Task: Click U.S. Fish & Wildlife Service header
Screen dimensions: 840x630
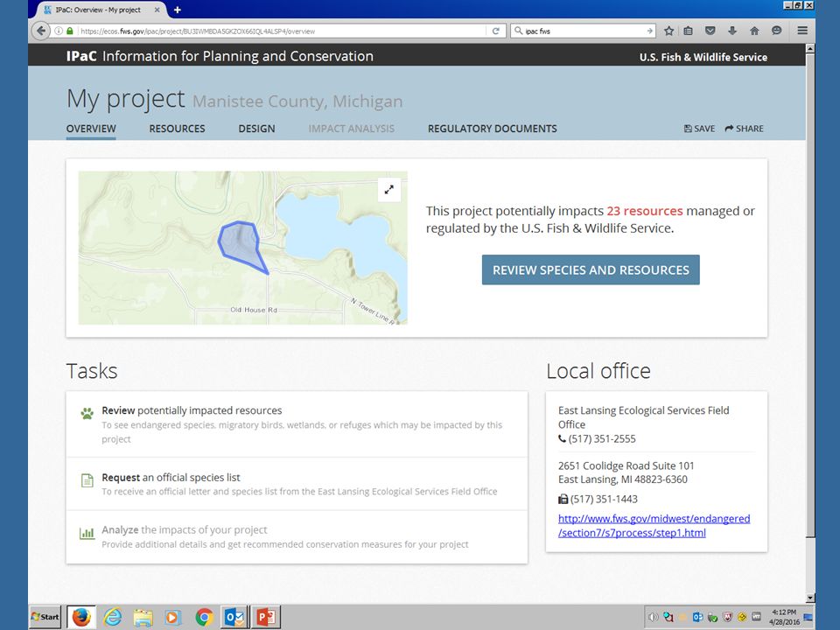Action: (703, 58)
